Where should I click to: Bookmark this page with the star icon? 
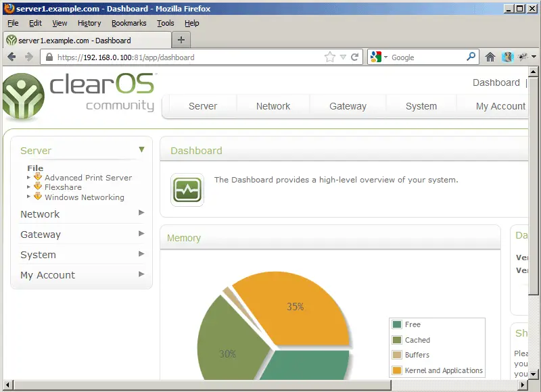330,57
